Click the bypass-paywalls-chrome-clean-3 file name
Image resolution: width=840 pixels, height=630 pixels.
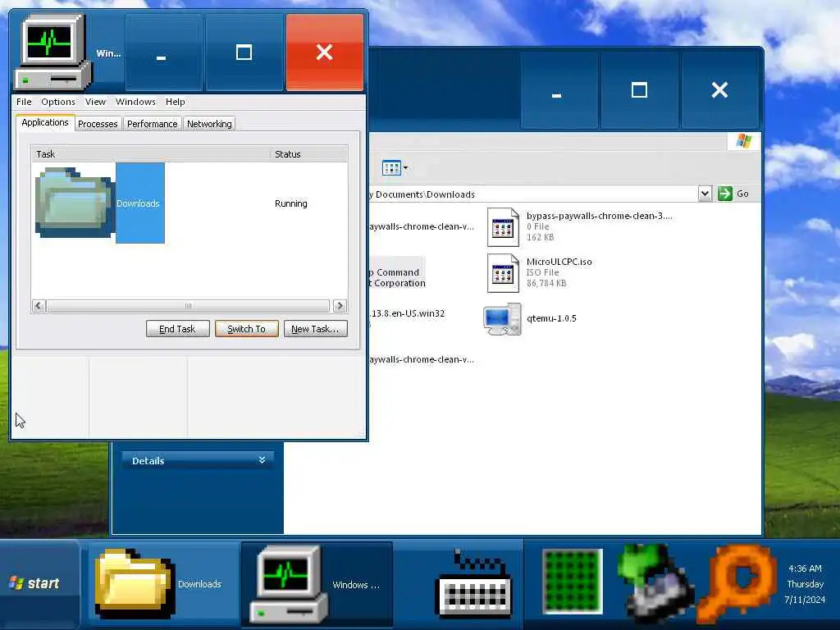tap(599, 216)
